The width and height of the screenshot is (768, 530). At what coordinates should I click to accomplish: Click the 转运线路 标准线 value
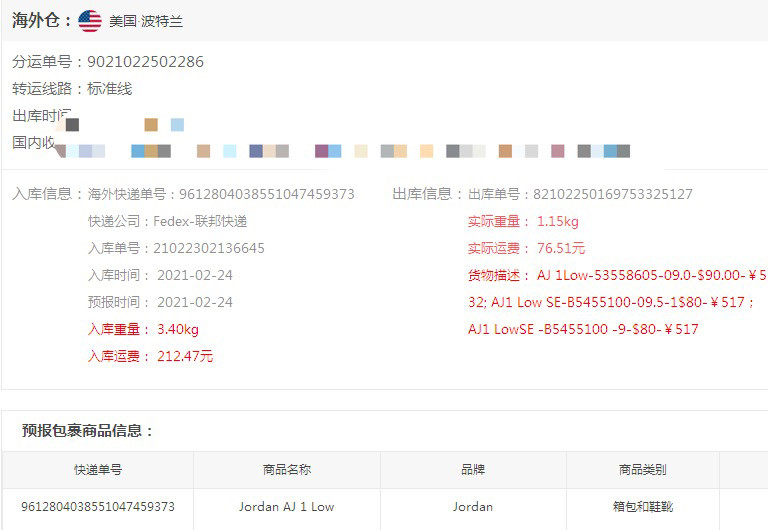click(110, 89)
